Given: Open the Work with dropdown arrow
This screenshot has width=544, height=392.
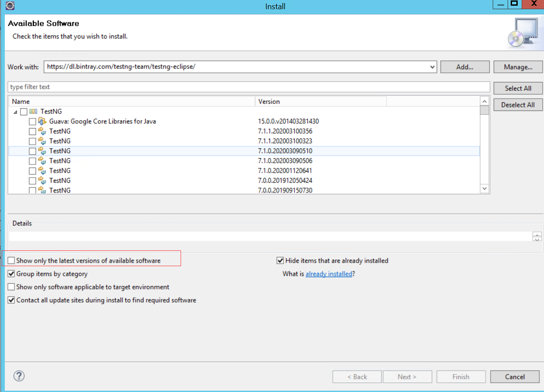Looking at the screenshot, I should coord(433,67).
